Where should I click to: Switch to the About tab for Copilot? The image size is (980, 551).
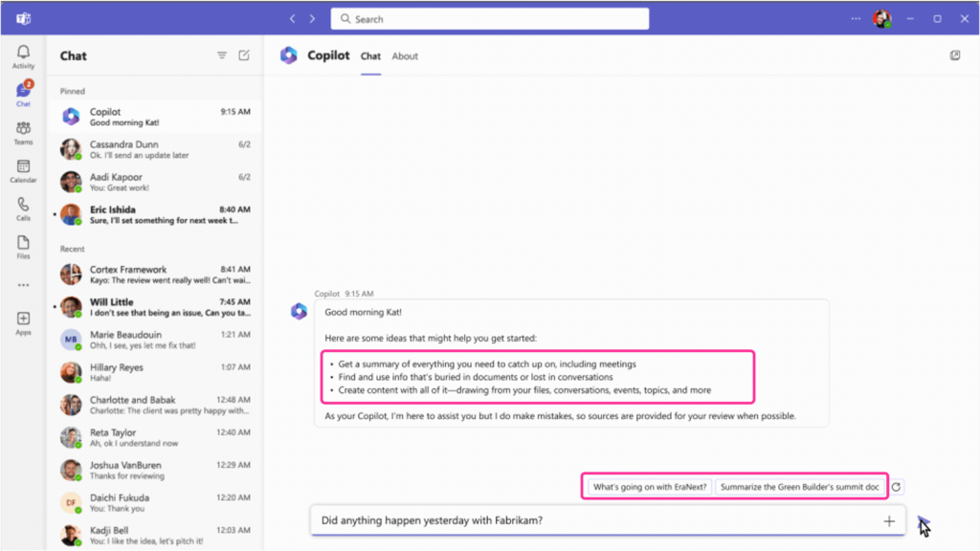pos(404,55)
